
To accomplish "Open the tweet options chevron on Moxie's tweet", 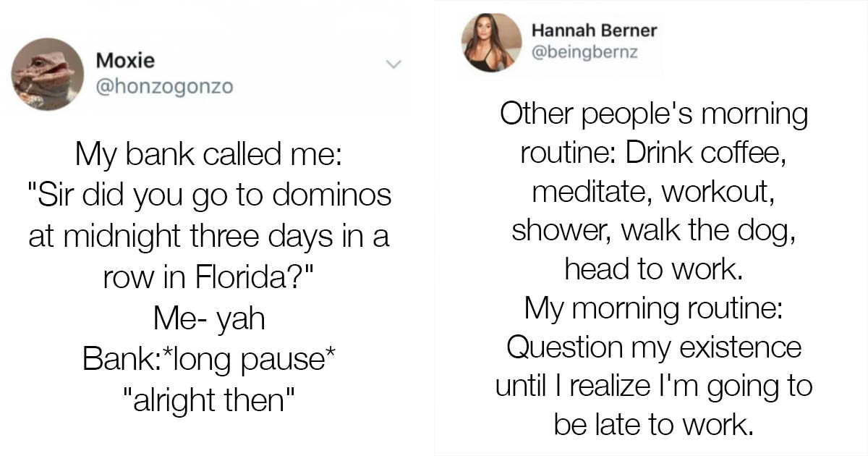I will coord(393,65).
